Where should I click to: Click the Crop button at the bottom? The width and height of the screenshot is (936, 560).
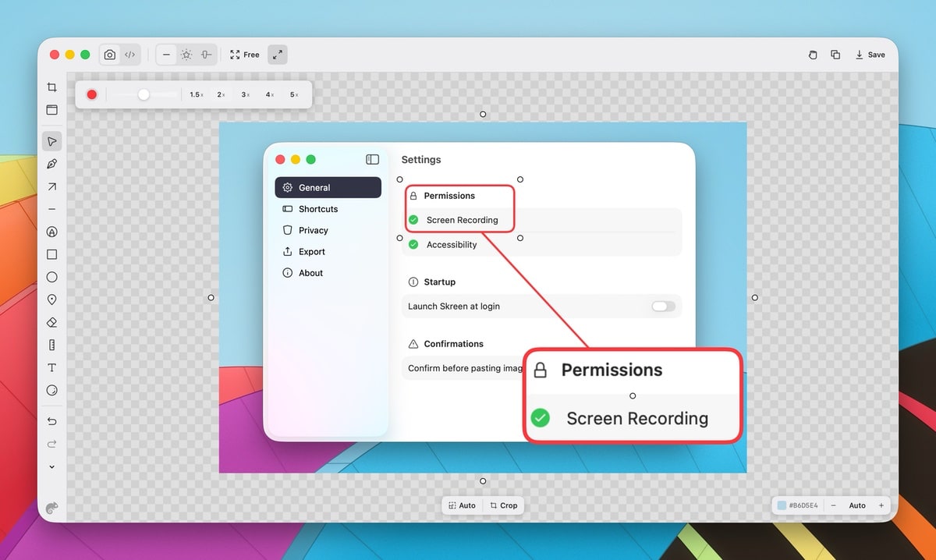[x=503, y=505]
